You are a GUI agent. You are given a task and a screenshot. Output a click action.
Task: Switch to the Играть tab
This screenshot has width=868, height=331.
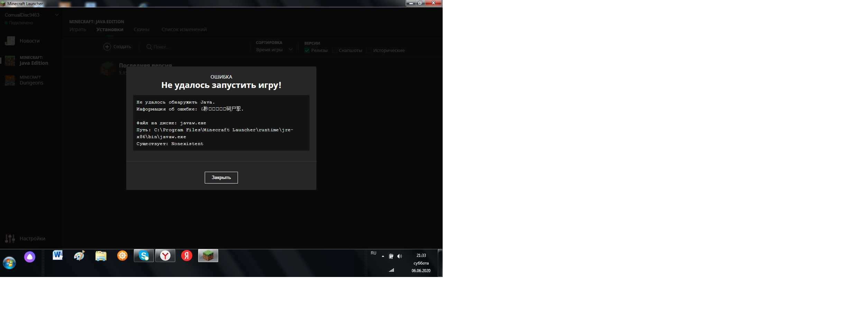pos(78,29)
